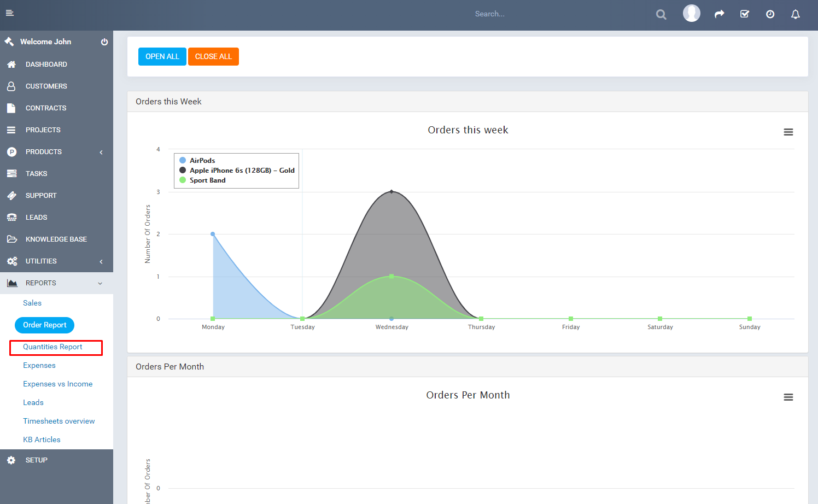Click the Dashboard home icon
Image resolution: width=818 pixels, height=504 pixels.
(x=11, y=65)
